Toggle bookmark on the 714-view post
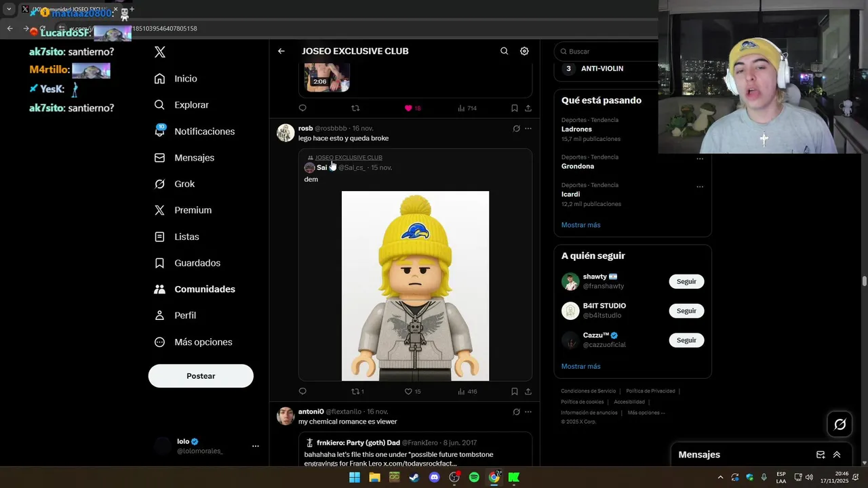Image resolution: width=868 pixels, height=488 pixels. point(515,108)
